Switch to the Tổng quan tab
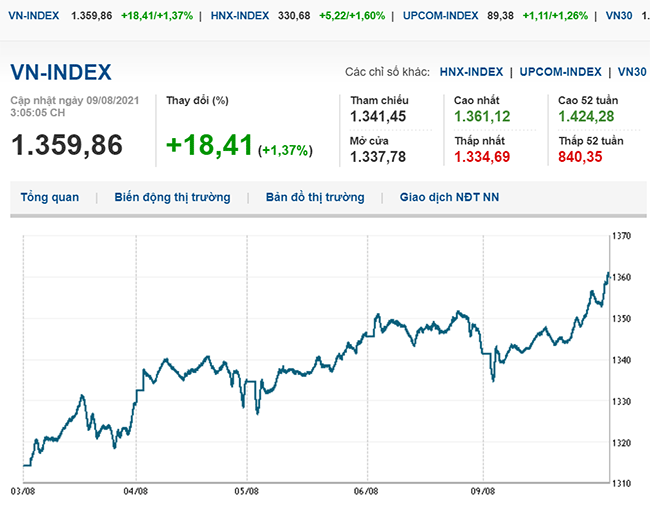 (x=50, y=197)
